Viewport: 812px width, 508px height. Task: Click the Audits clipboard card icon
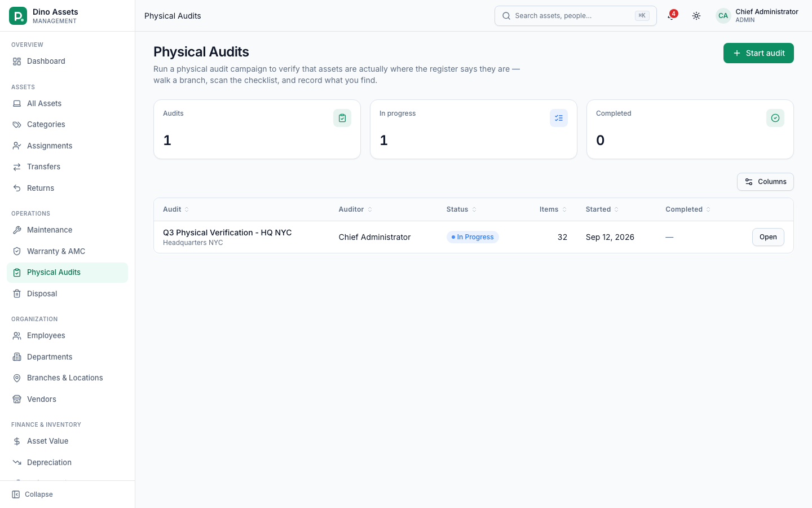(x=342, y=118)
